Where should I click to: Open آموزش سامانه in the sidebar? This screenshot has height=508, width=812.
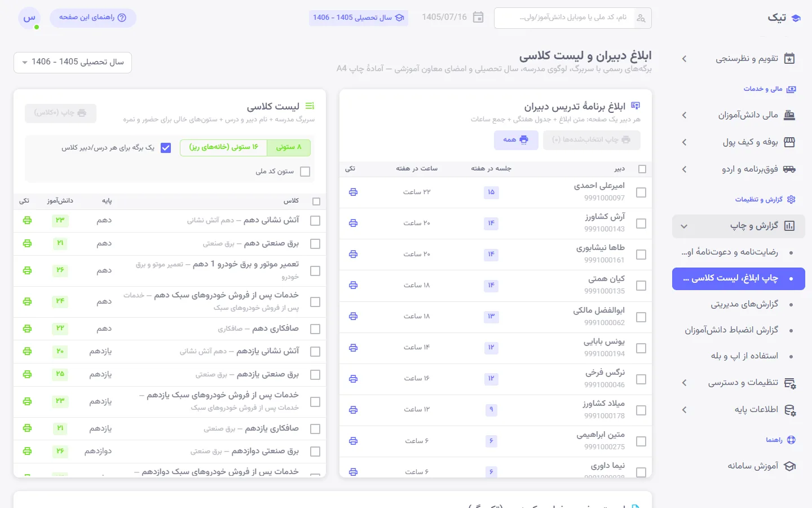click(x=739, y=466)
